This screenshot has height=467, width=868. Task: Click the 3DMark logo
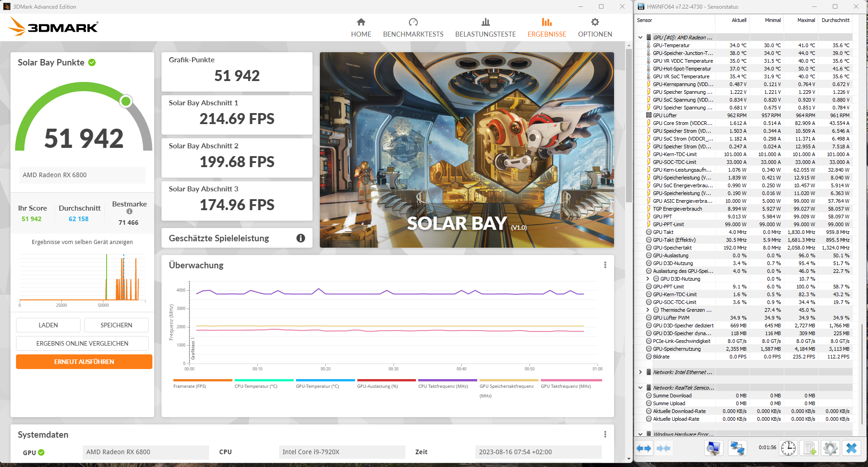tap(53, 27)
